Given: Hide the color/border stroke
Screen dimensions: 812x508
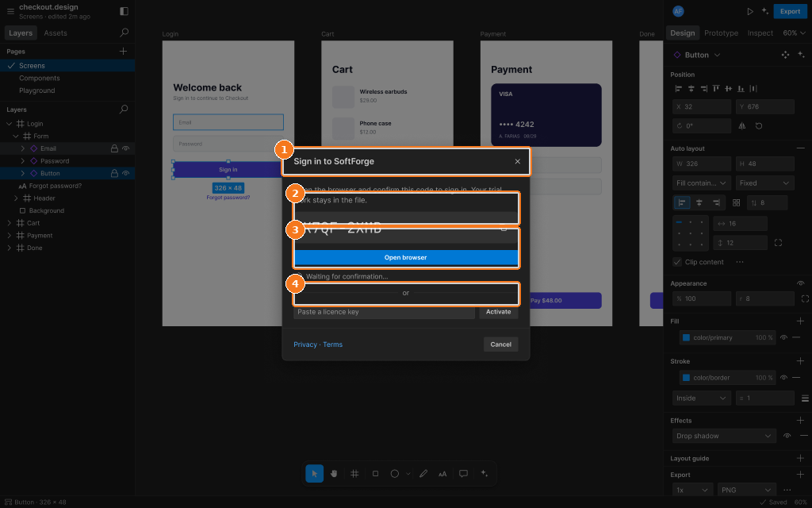Looking at the screenshot, I should 783,377.
